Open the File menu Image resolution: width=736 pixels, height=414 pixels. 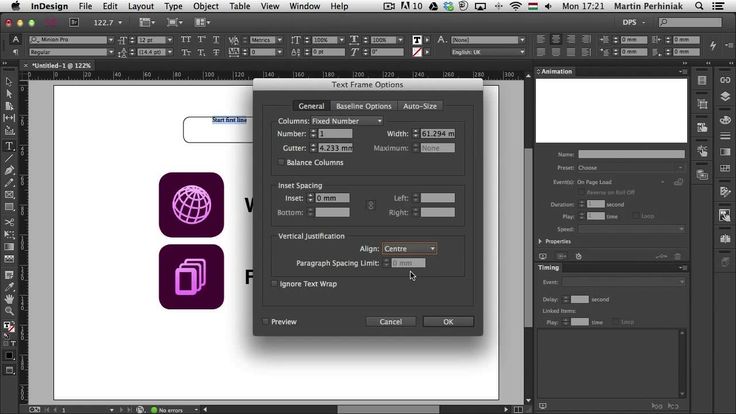(x=85, y=6)
